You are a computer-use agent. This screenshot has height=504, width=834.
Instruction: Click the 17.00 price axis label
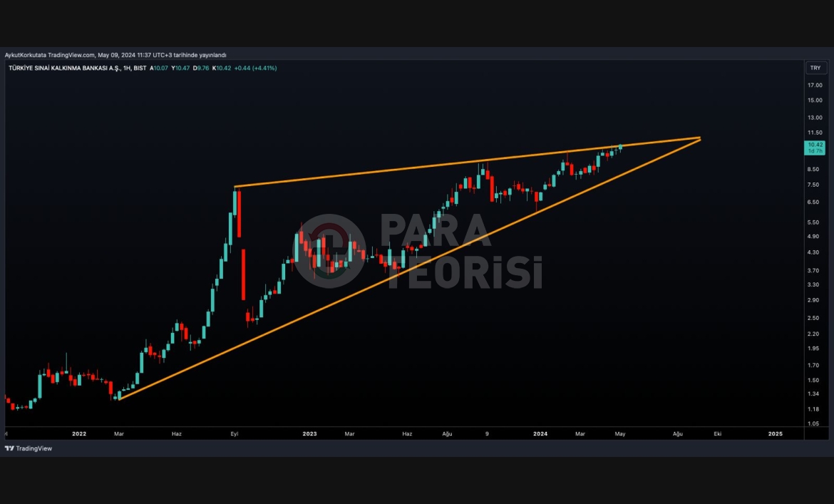pos(815,85)
